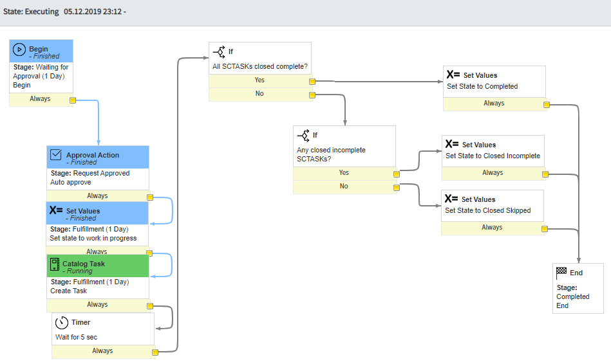Select the 'Set state to work in progress' activity body
Screen dimensions: 611x364
point(98,233)
